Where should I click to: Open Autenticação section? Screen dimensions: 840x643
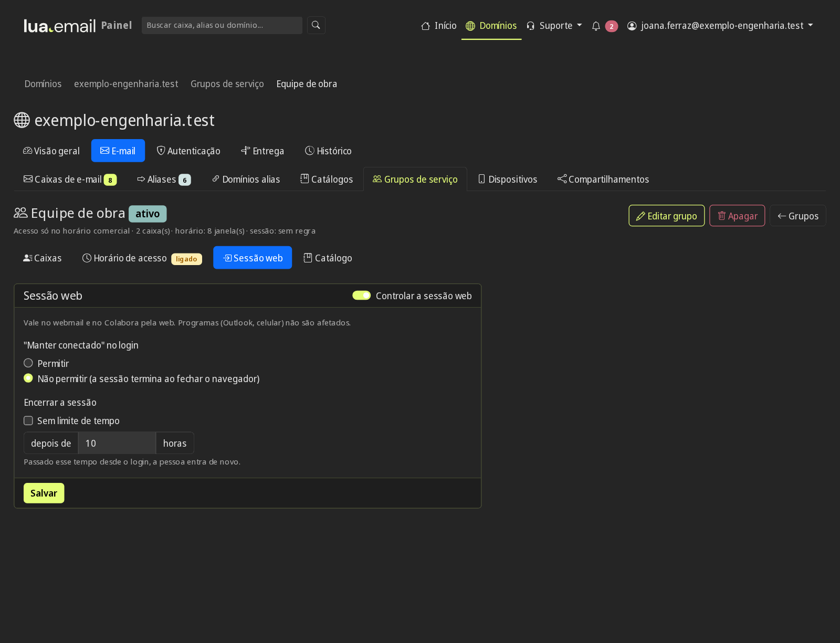pyautogui.click(x=188, y=151)
